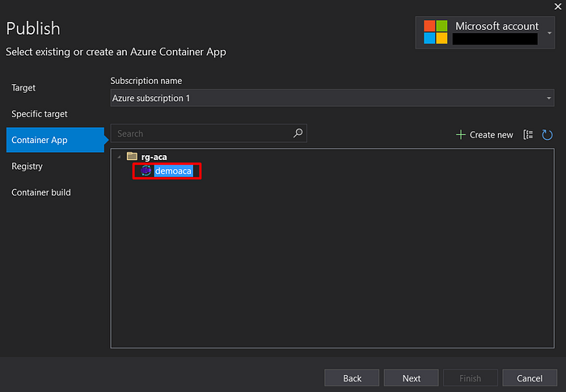Click the magnifier search icon

(298, 133)
